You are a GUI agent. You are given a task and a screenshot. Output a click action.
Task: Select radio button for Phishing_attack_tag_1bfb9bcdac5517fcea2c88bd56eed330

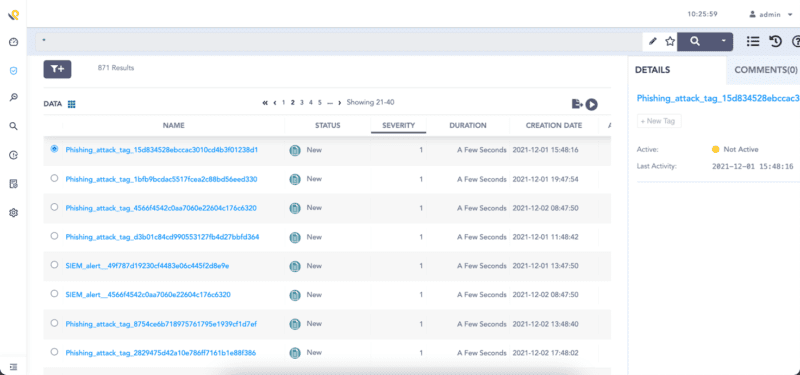(x=55, y=179)
